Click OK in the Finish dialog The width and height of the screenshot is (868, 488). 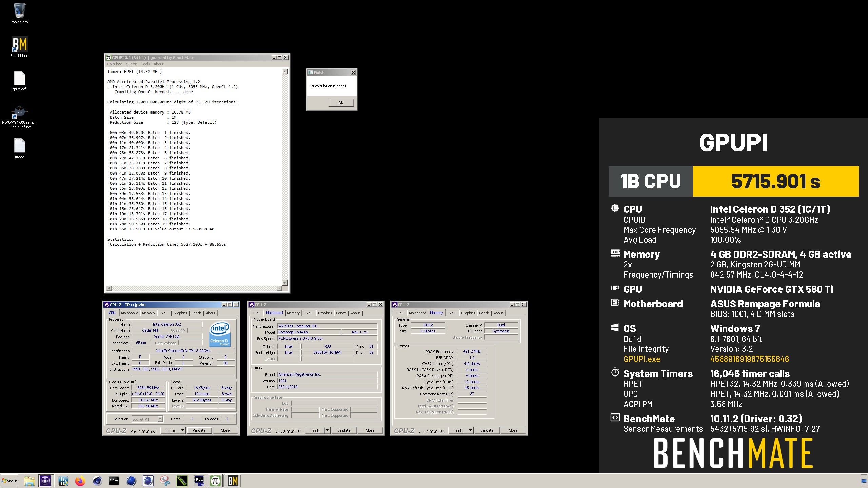pyautogui.click(x=341, y=103)
